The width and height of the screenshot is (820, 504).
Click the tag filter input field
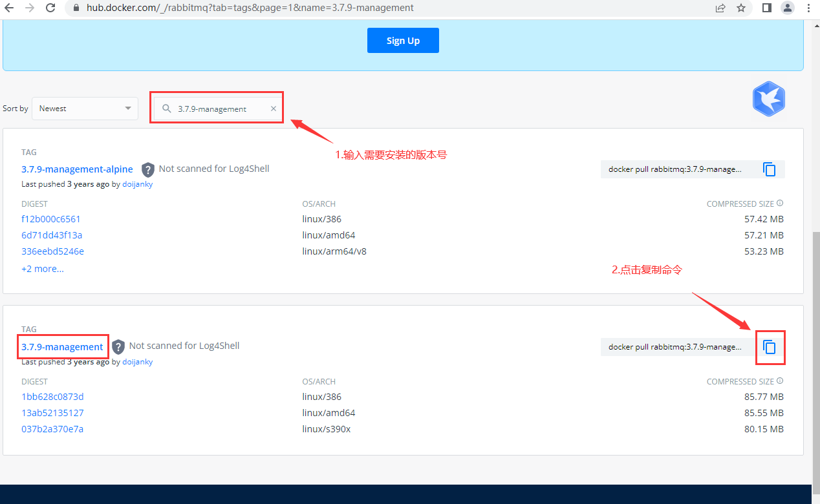tap(219, 109)
